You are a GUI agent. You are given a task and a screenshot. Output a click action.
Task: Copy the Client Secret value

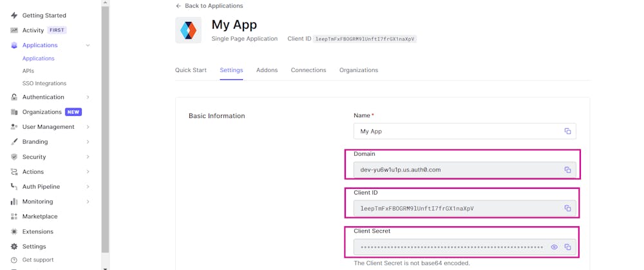pyautogui.click(x=567, y=247)
